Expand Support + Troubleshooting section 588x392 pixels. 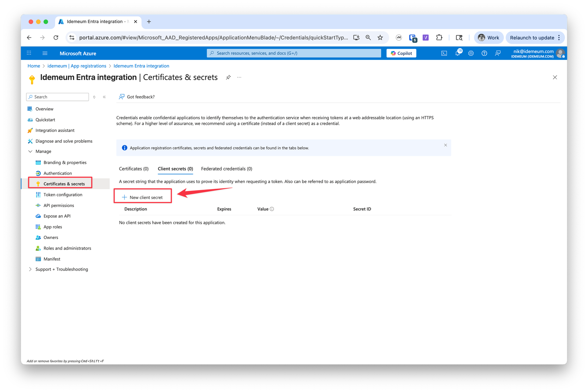(x=30, y=269)
